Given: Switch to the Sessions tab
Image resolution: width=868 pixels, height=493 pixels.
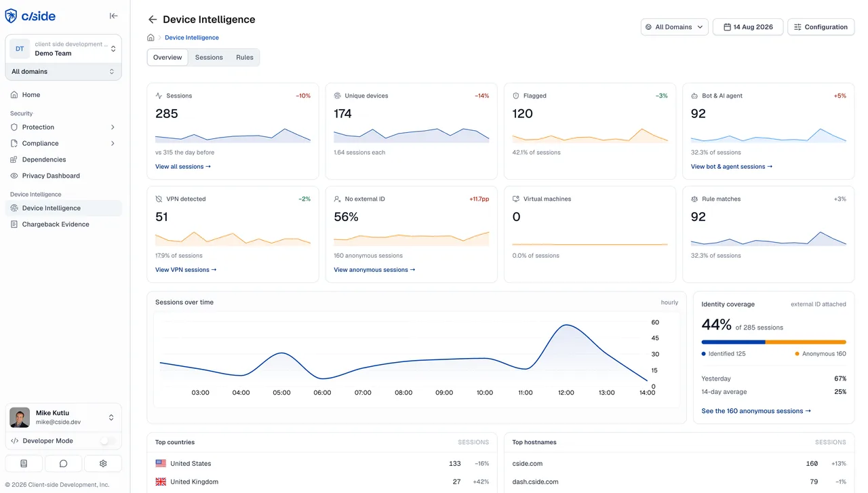Looking at the screenshot, I should click(209, 58).
